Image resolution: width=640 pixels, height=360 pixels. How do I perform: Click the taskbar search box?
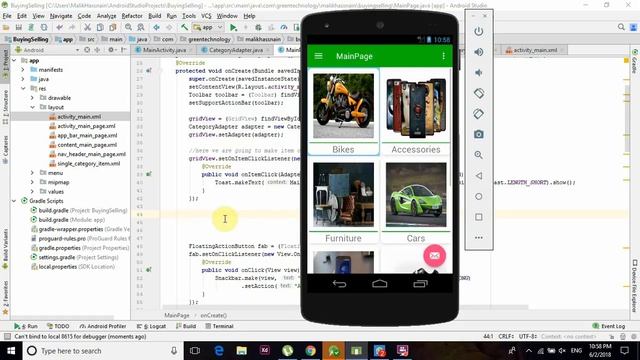click(x=103, y=351)
